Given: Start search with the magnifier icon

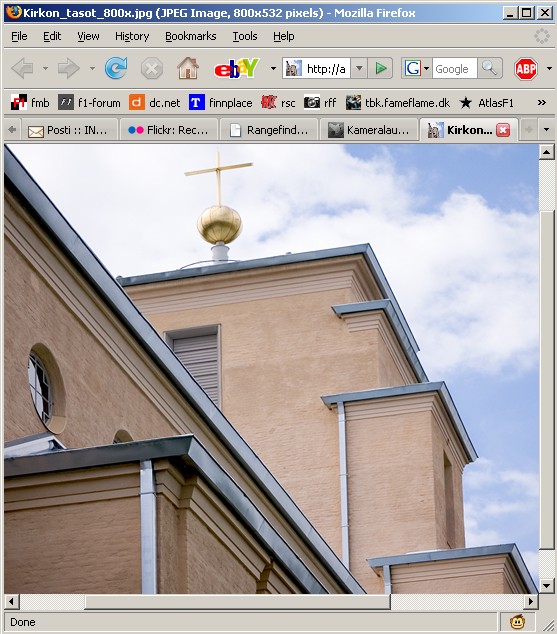Looking at the screenshot, I should 489,68.
